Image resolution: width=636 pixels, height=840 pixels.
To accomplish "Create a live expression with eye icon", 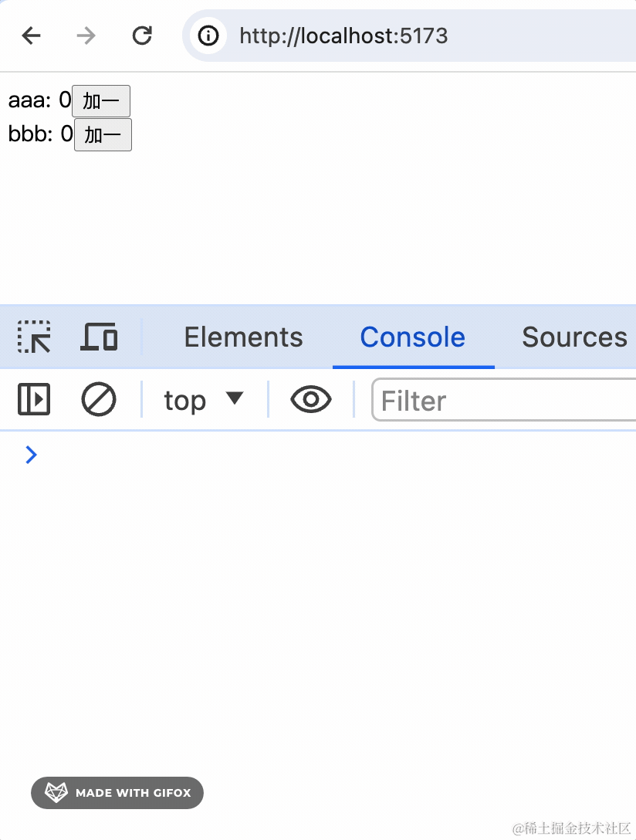I will tap(310, 400).
